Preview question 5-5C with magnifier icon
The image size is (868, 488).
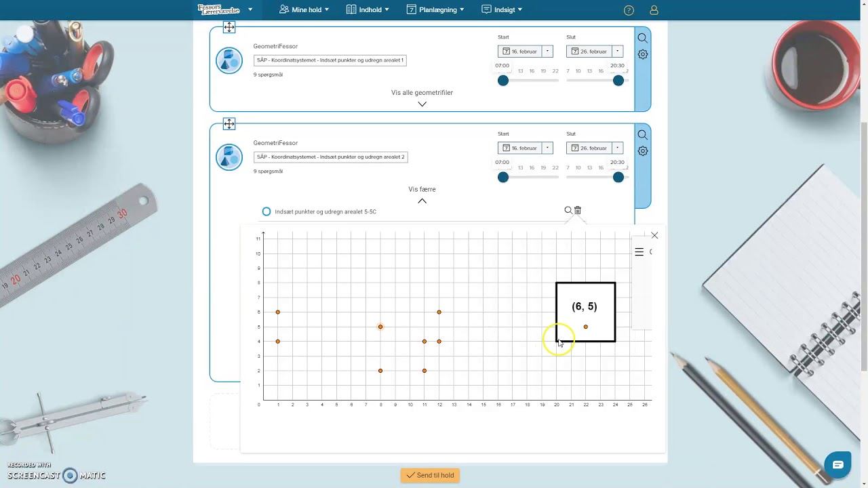pos(568,211)
